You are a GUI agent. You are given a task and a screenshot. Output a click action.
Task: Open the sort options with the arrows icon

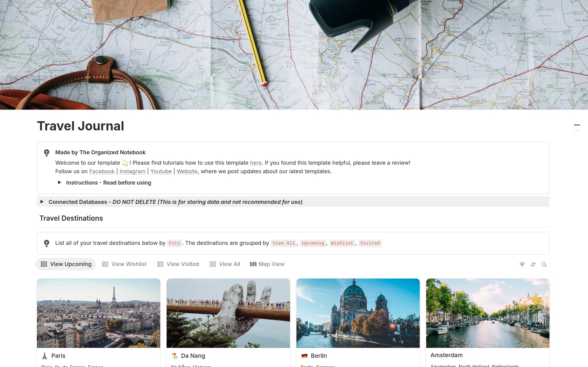tap(533, 264)
